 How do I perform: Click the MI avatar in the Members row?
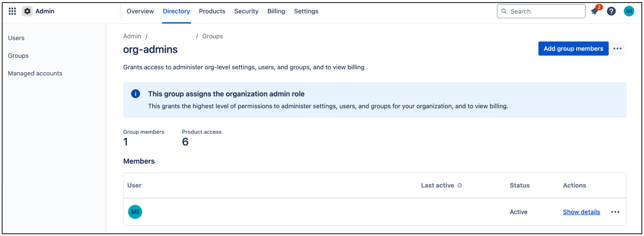point(135,212)
